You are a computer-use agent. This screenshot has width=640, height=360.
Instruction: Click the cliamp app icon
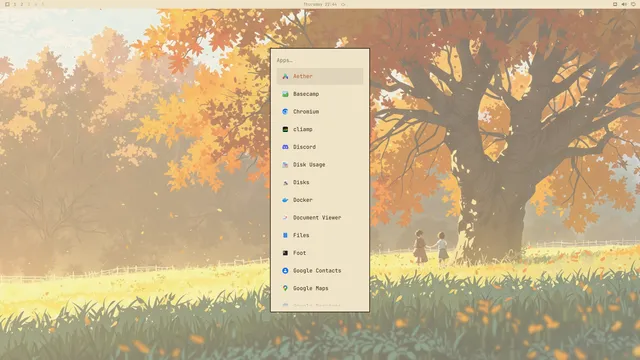coord(285,129)
